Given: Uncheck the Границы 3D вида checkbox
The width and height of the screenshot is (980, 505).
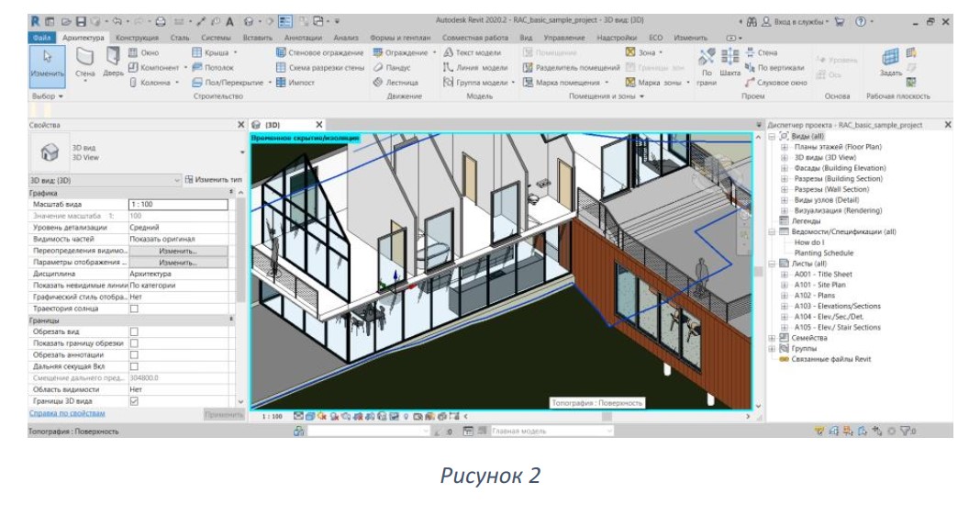Looking at the screenshot, I should [134, 401].
